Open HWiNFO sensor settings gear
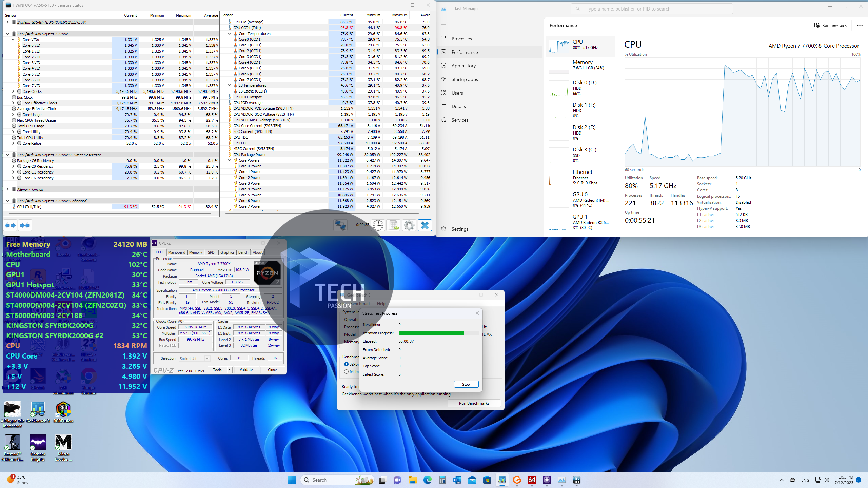 coord(409,225)
